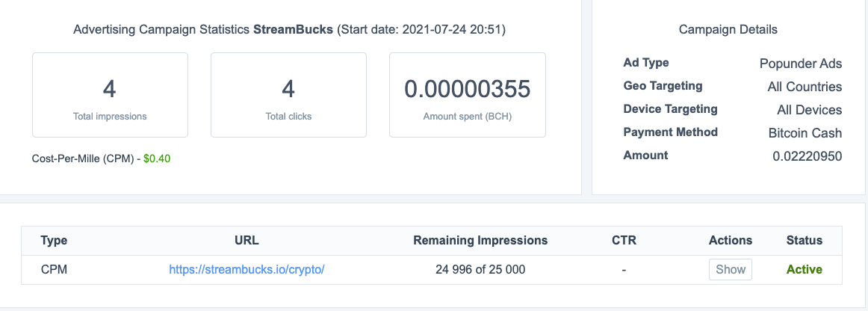Click the Popunder Ads value

[801, 64]
